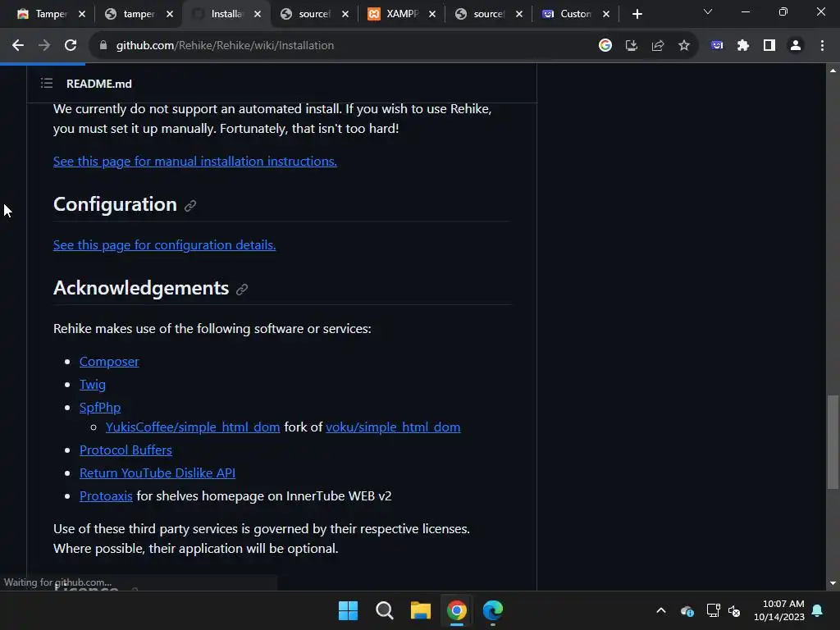Show hidden system tray icons
Viewport: 840px width, 630px height.
661,610
